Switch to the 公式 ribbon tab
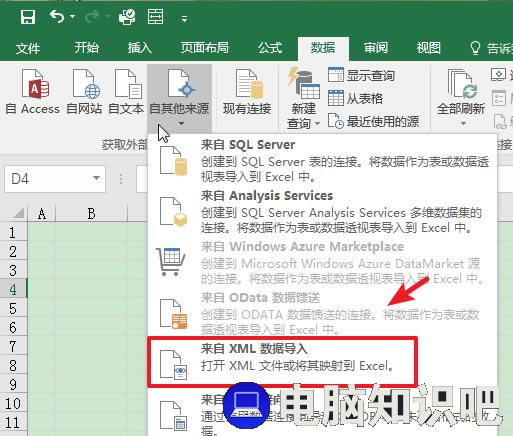 point(270,48)
